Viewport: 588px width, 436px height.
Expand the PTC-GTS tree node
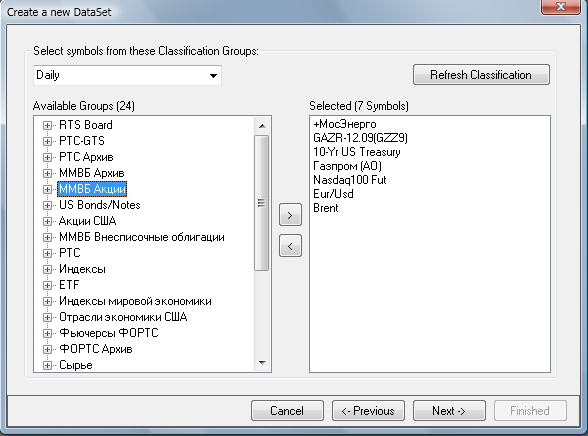point(47,141)
